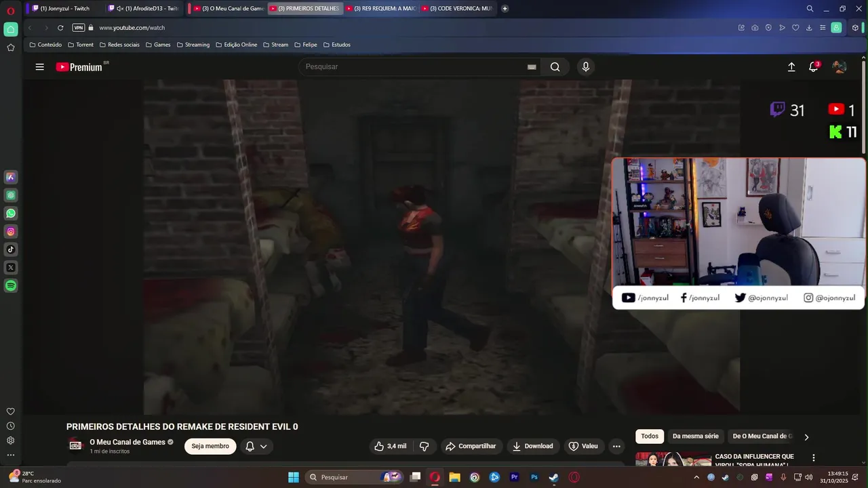Open the CASO DA INFLUENCER video thumbnail
868x488 pixels.
pos(673,459)
